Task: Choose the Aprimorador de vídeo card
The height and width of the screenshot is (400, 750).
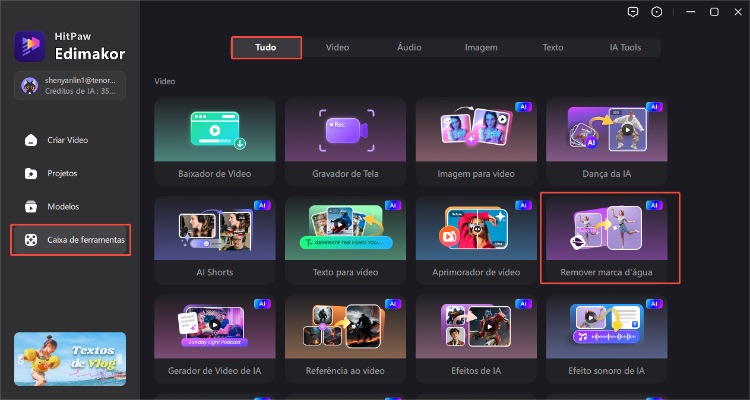Action: tap(475, 238)
